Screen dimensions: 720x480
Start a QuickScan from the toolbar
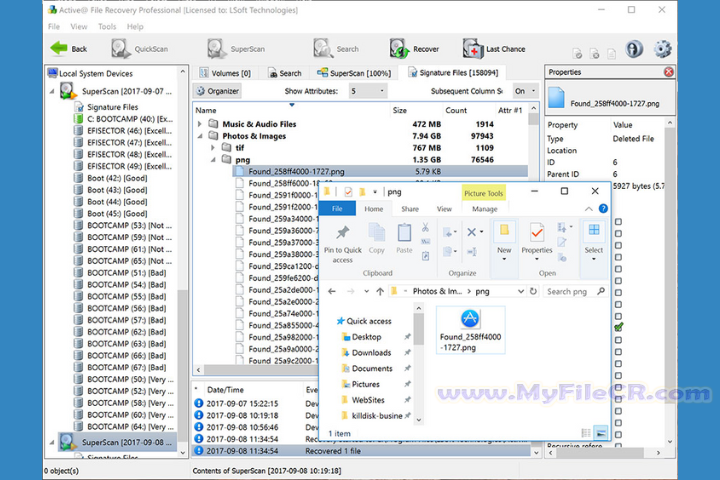[x=140, y=49]
